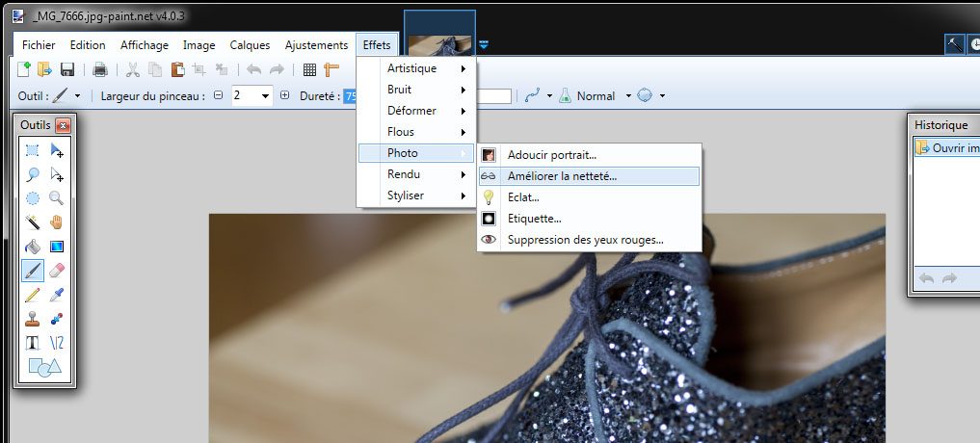Image resolution: width=980 pixels, height=443 pixels.
Task: Activate the Color Picker eyedropper tool
Action: (x=57, y=295)
